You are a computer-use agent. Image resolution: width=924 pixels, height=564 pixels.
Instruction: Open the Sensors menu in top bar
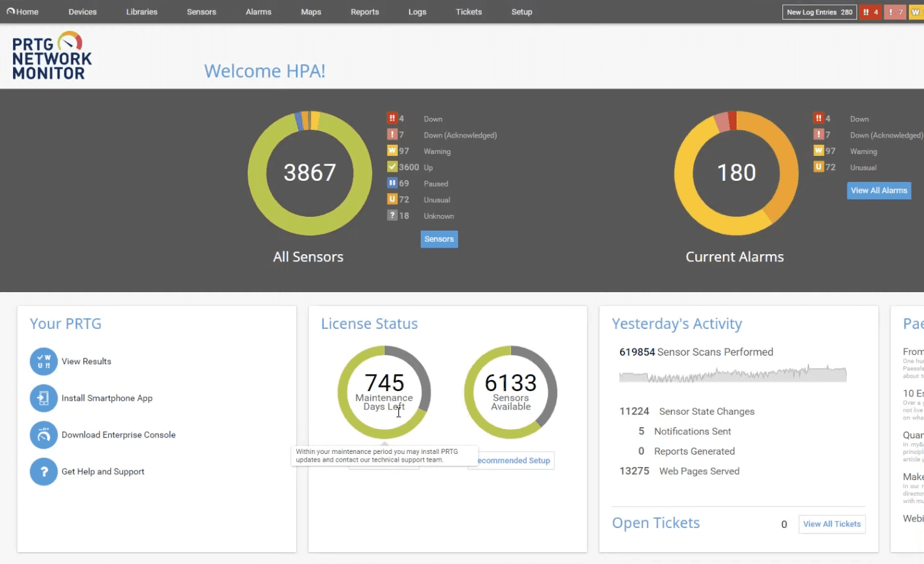pos(201,12)
